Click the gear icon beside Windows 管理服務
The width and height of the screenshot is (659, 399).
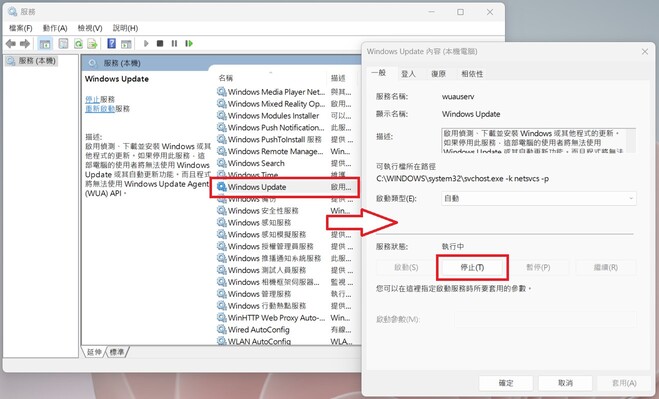pyautogui.click(x=221, y=293)
